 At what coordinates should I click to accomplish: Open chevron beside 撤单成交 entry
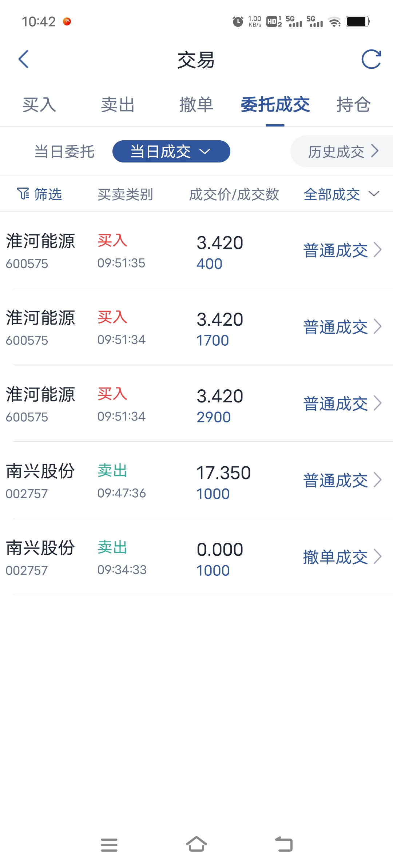(x=378, y=557)
